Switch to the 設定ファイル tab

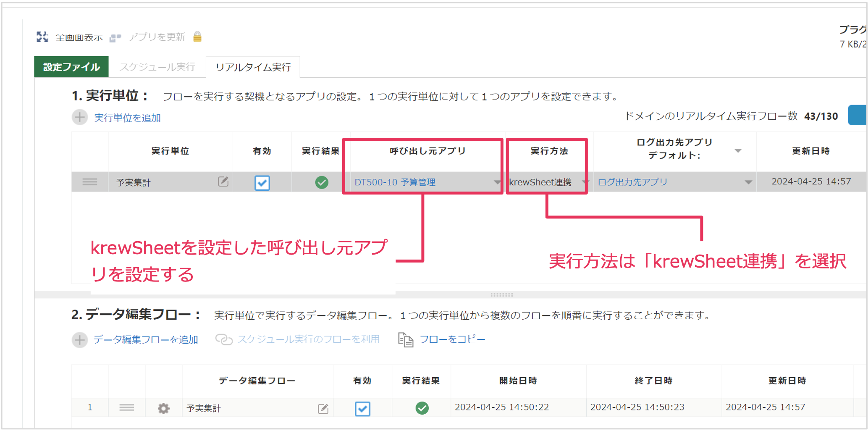pyautogui.click(x=71, y=67)
